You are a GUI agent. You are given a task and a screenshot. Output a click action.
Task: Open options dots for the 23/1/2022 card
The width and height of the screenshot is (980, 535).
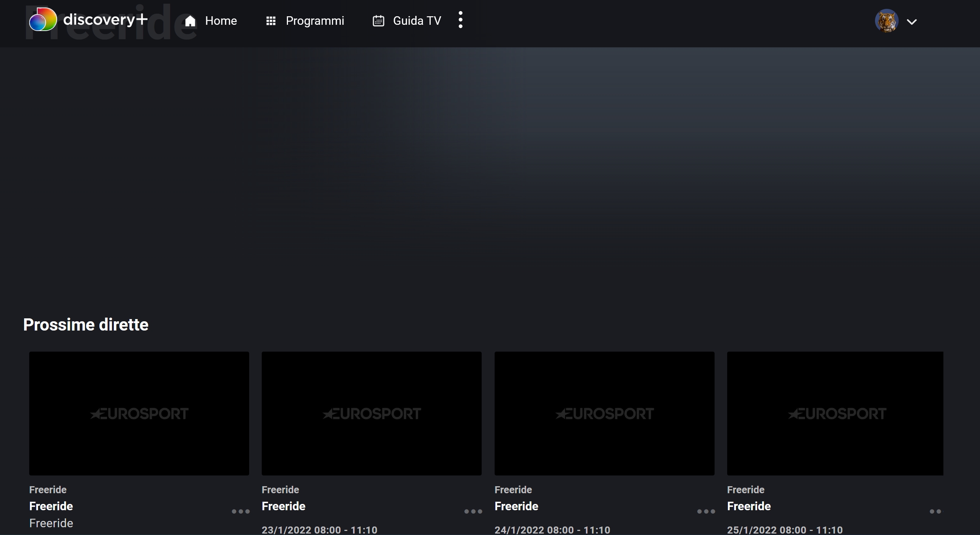tap(473, 511)
